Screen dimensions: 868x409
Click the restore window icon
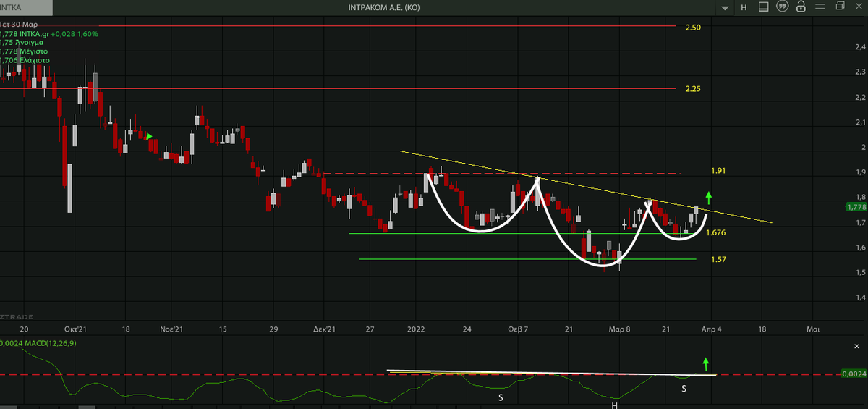click(x=839, y=7)
